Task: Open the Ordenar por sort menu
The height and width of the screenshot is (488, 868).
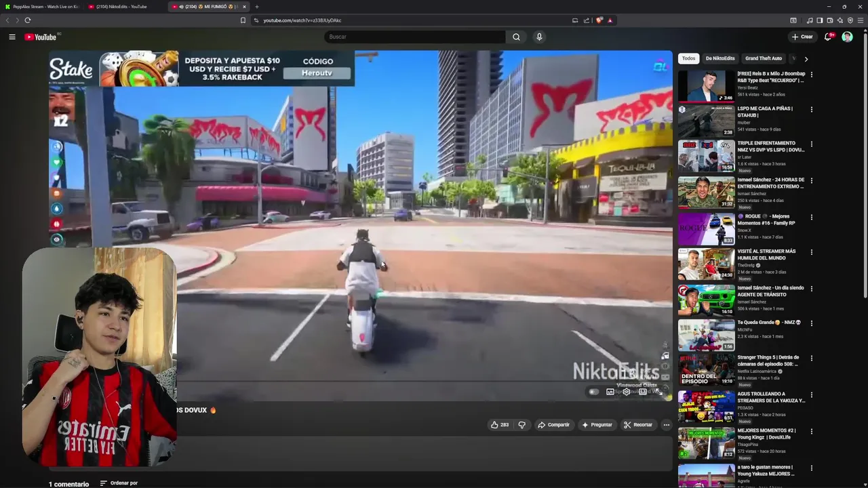Action: 119,483
